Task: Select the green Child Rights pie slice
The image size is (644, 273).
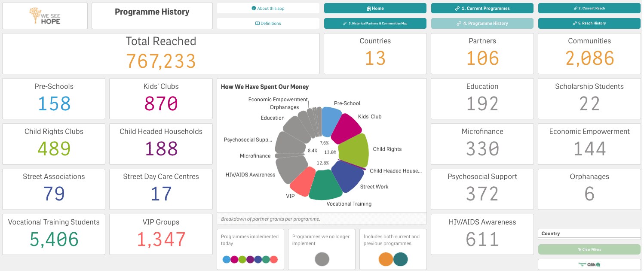Action: [x=354, y=150]
